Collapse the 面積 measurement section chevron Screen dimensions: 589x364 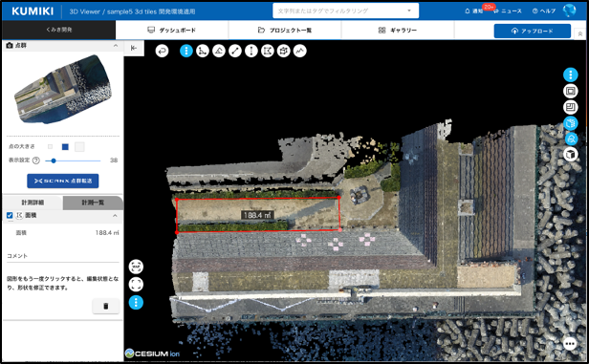pyautogui.click(x=115, y=216)
